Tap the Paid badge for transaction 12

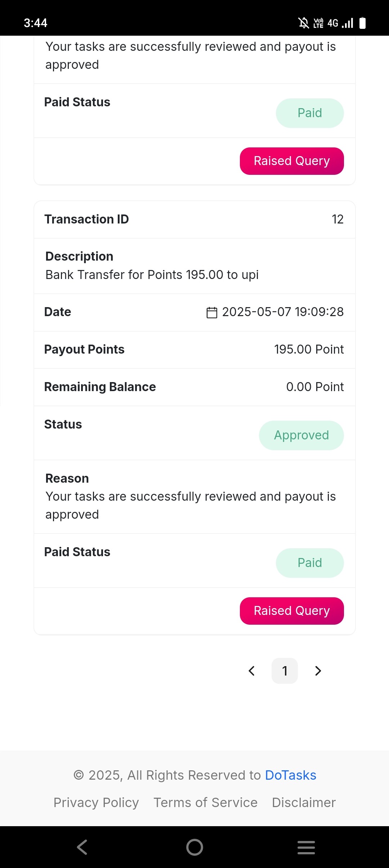[310, 563]
